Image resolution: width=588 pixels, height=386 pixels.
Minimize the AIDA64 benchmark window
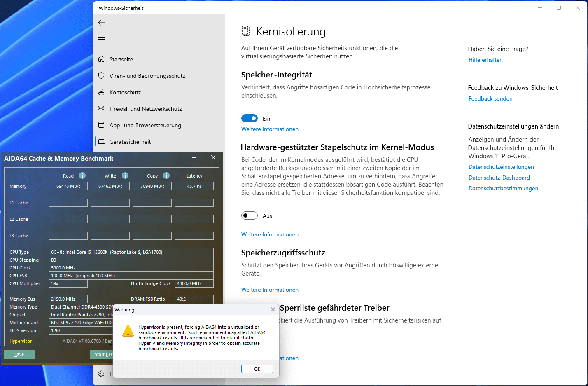[194, 157]
